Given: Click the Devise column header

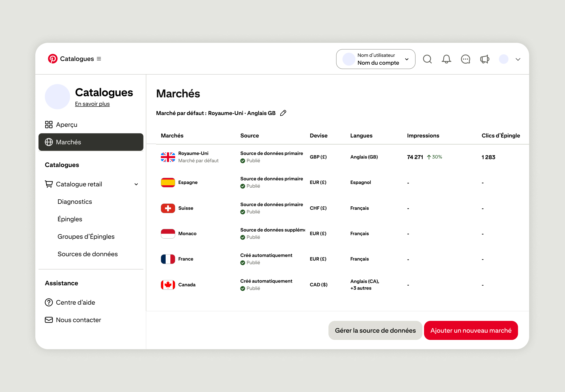Looking at the screenshot, I should (318, 136).
